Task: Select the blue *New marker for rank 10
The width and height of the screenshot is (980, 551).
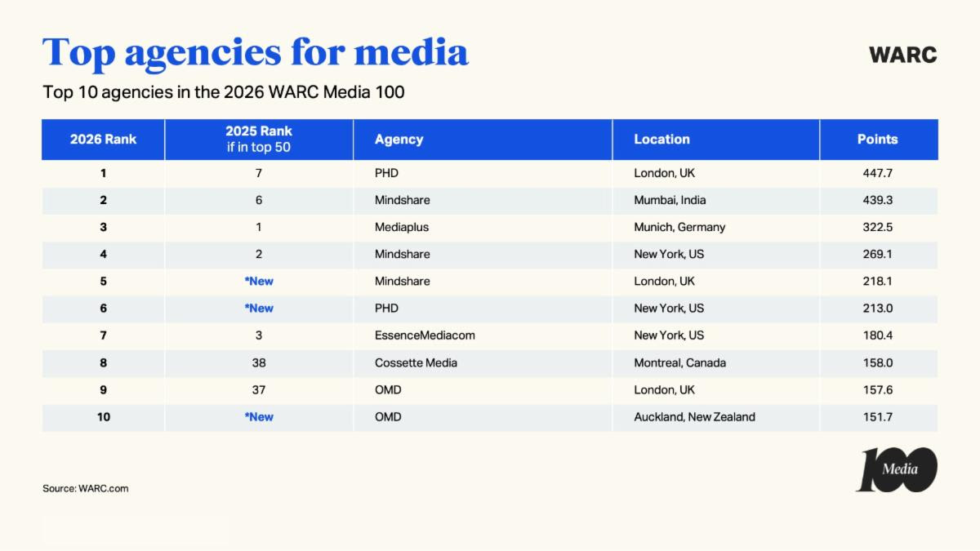Action: coord(258,416)
